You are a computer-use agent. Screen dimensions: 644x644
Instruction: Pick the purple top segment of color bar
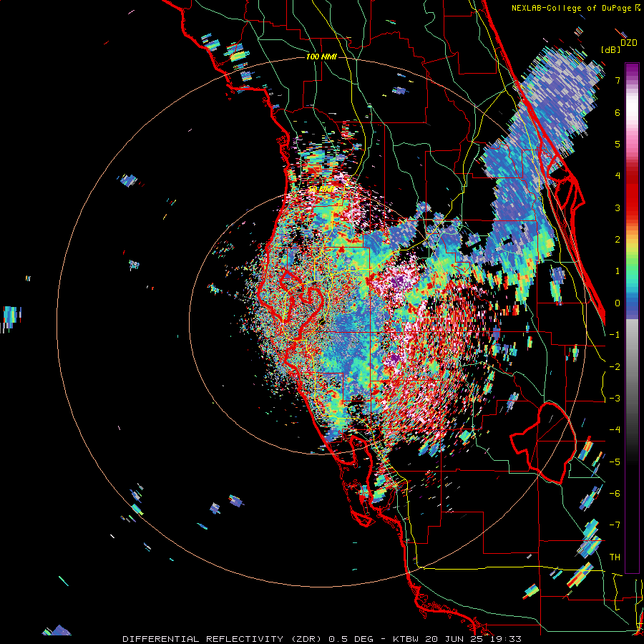(632, 71)
